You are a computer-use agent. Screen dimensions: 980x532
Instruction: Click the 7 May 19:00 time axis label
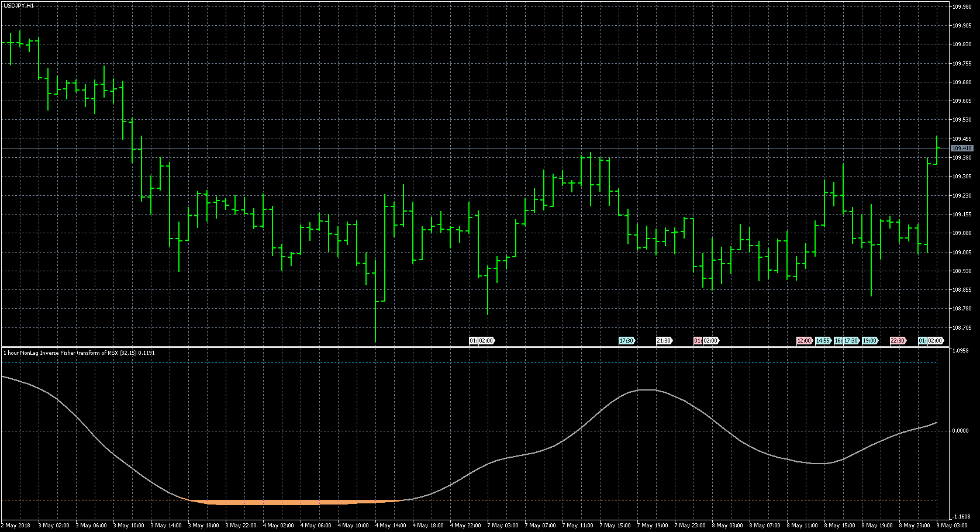(x=653, y=526)
